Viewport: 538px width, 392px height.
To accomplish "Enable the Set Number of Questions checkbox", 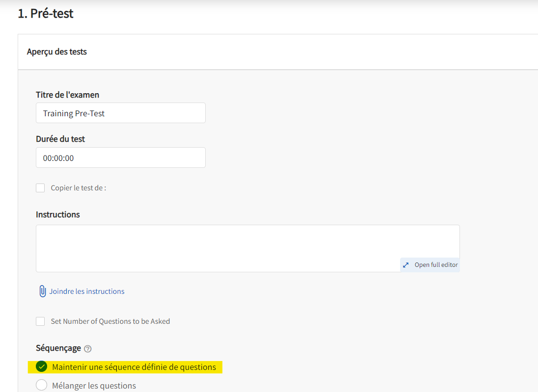I will pos(40,321).
